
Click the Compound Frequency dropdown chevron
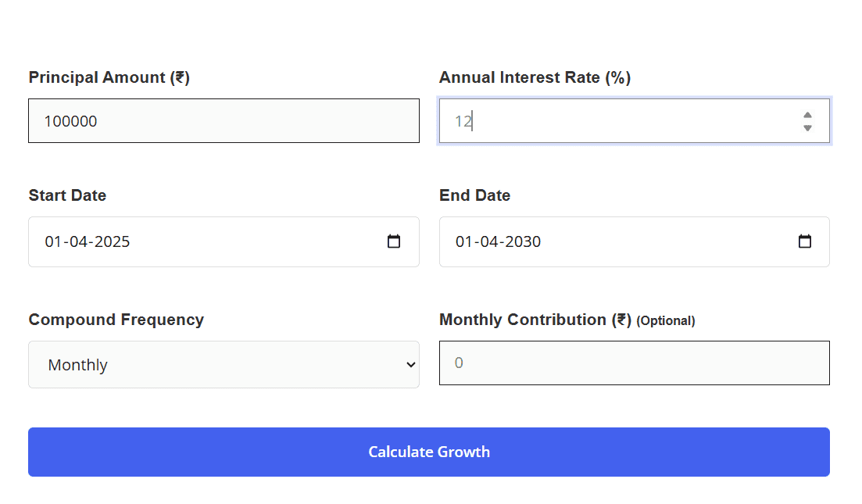coord(410,364)
